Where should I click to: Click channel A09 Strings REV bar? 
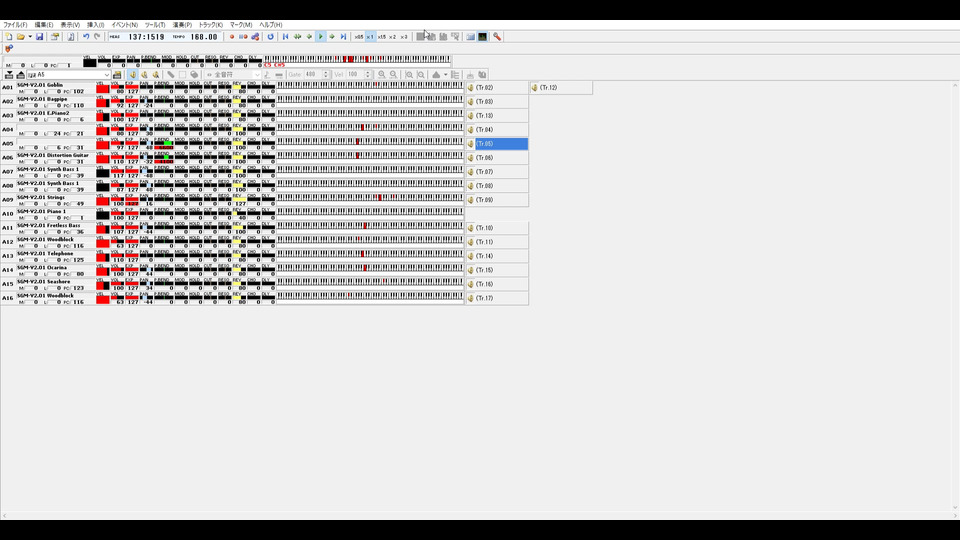pyautogui.click(x=239, y=200)
